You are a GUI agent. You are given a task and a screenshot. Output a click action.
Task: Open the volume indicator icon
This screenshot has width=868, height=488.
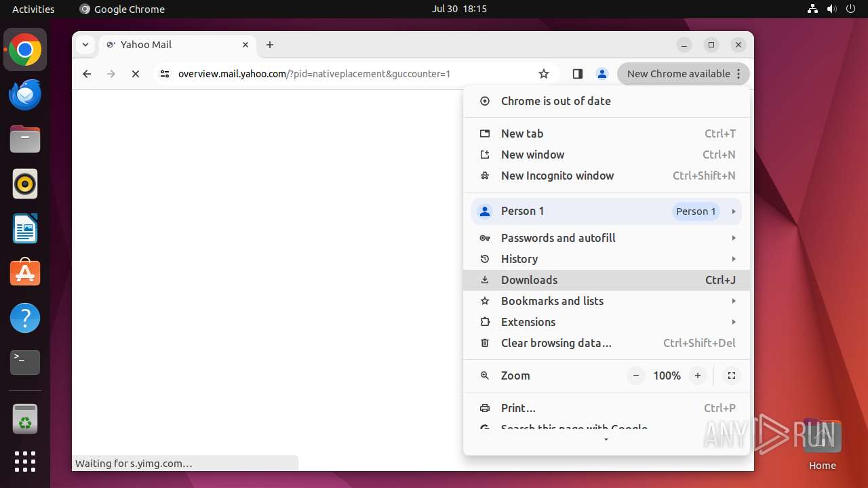tap(832, 9)
